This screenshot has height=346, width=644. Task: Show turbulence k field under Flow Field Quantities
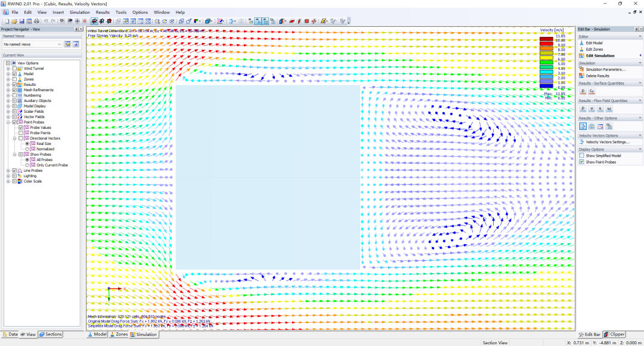[600, 109]
